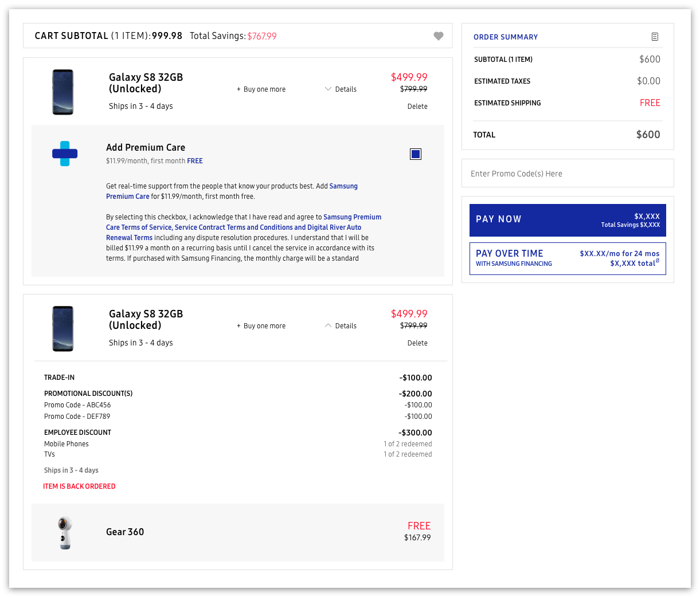Click the order summary document icon
Image resolution: width=700 pixels, height=597 pixels.
click(x=655, y=37)
